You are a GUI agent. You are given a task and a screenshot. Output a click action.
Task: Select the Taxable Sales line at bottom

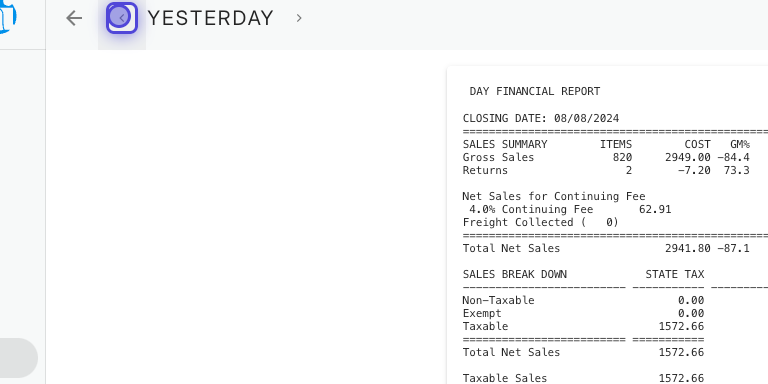[x=583, y=378]
